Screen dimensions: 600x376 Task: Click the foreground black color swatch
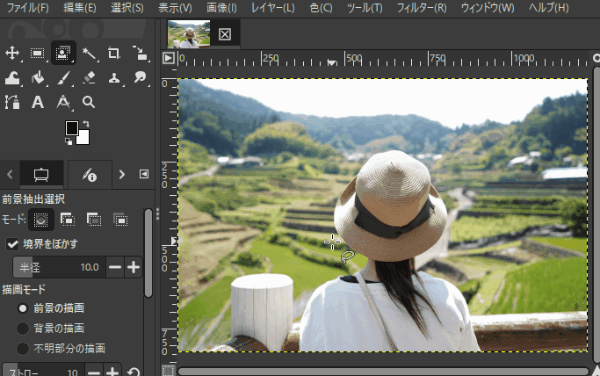71,128
